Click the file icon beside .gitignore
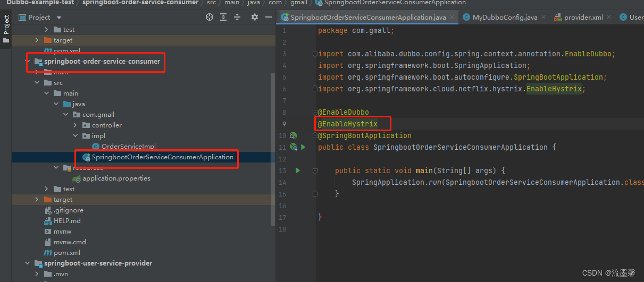The image size is (644, 282). pos(48,210)
